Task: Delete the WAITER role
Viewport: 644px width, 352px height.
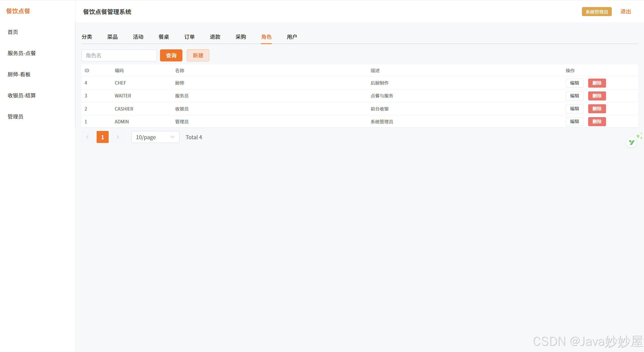Action: pyautogui.click(x=597, y=96)
